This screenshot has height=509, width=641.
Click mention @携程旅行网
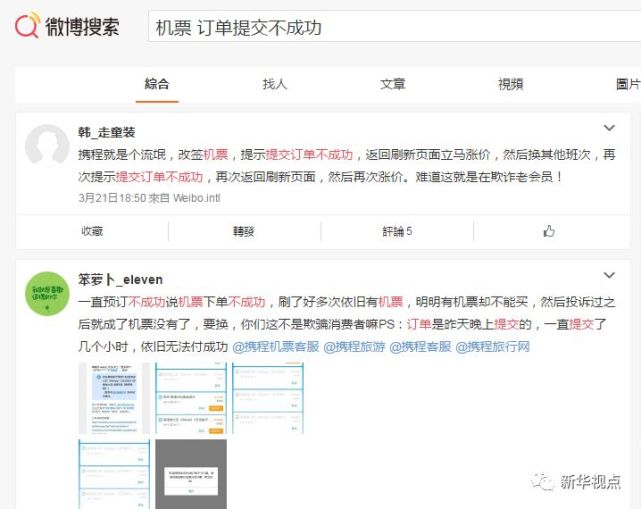coord(493,347)
